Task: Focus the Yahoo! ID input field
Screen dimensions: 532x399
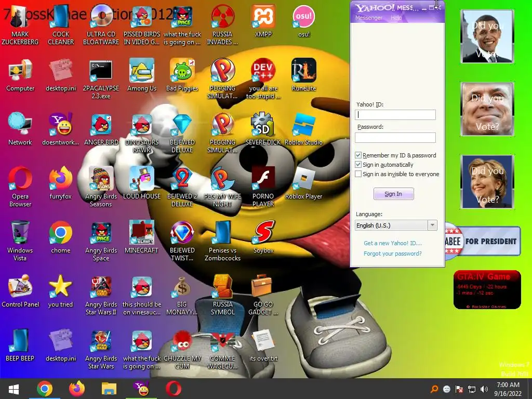Action: 395,115
